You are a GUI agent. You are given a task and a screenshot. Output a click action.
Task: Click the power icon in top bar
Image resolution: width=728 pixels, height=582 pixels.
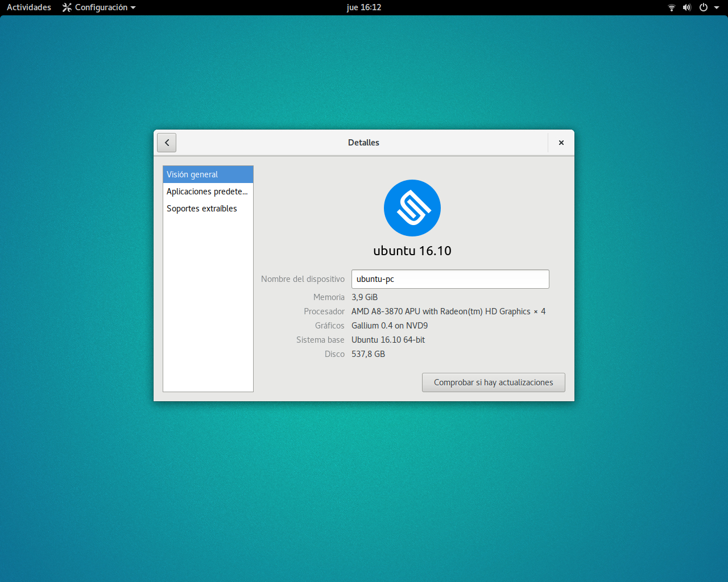point(704,7)
